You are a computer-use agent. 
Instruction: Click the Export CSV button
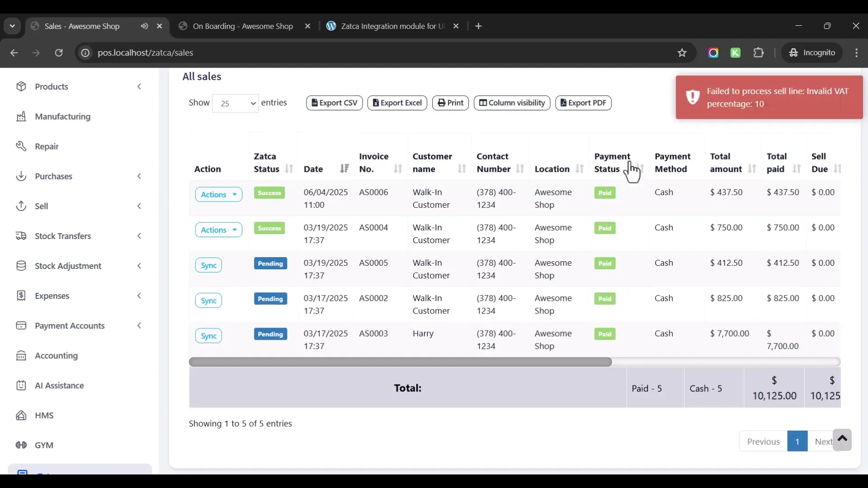334,103
